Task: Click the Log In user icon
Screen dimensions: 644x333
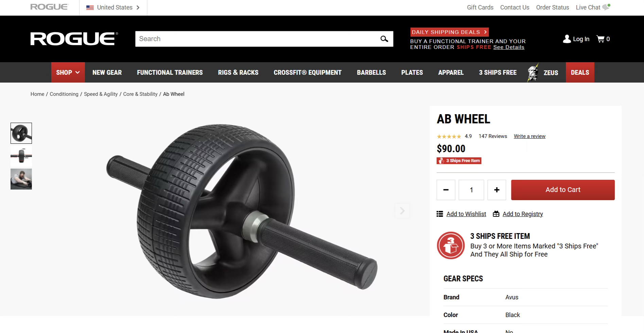Action: pyautogui.click(x=567, y=39)
